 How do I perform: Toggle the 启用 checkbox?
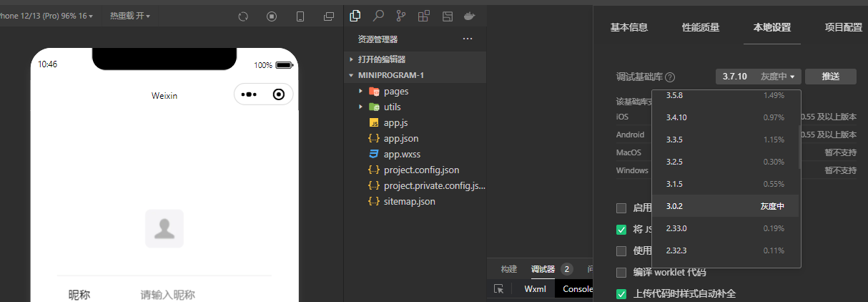coord(621,208)
